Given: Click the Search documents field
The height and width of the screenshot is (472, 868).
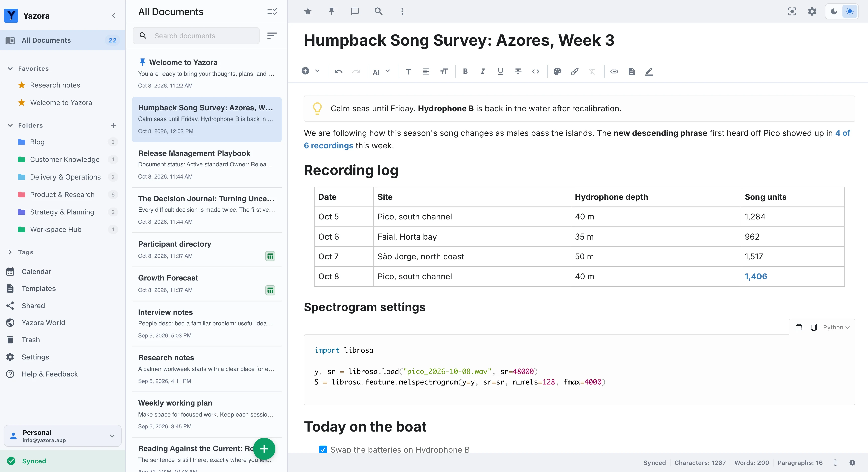Looking at the screenshot, I should click(x=196, y=36).
